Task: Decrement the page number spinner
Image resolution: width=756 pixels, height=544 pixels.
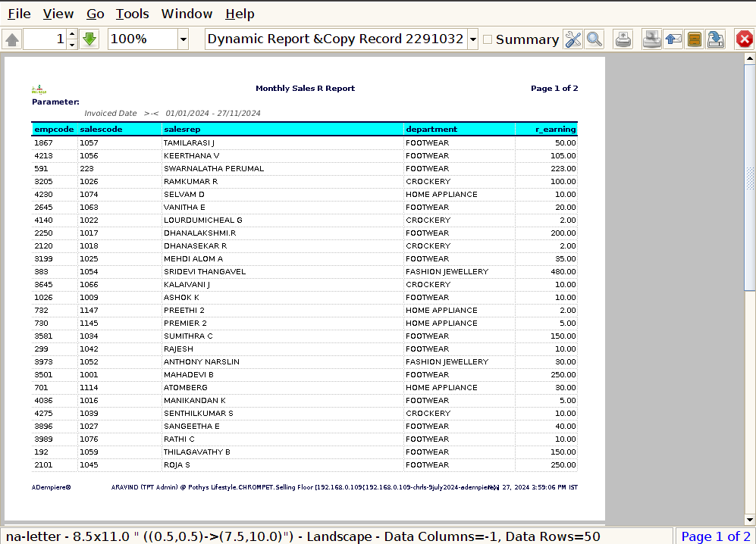Action: (72, 45)
